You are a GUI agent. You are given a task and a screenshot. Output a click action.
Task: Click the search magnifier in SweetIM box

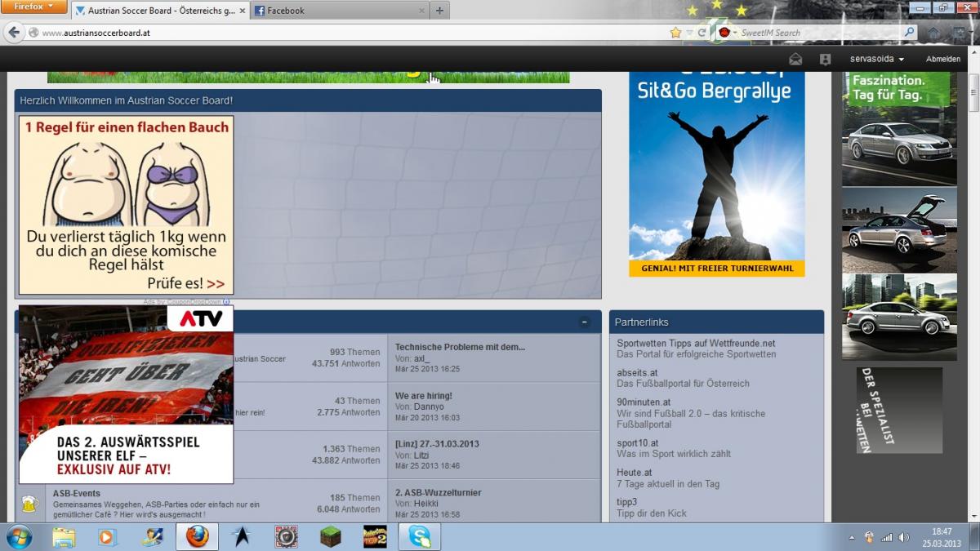(909, 33)
